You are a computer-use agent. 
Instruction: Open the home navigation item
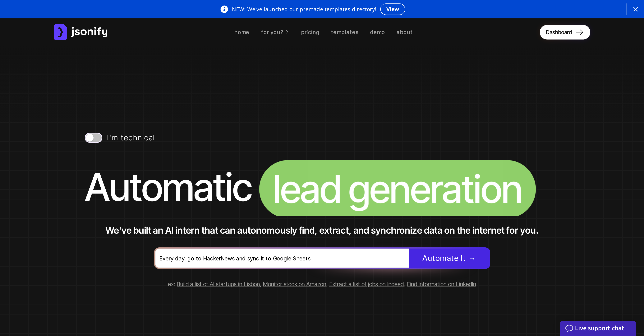[x=242, y=32]
